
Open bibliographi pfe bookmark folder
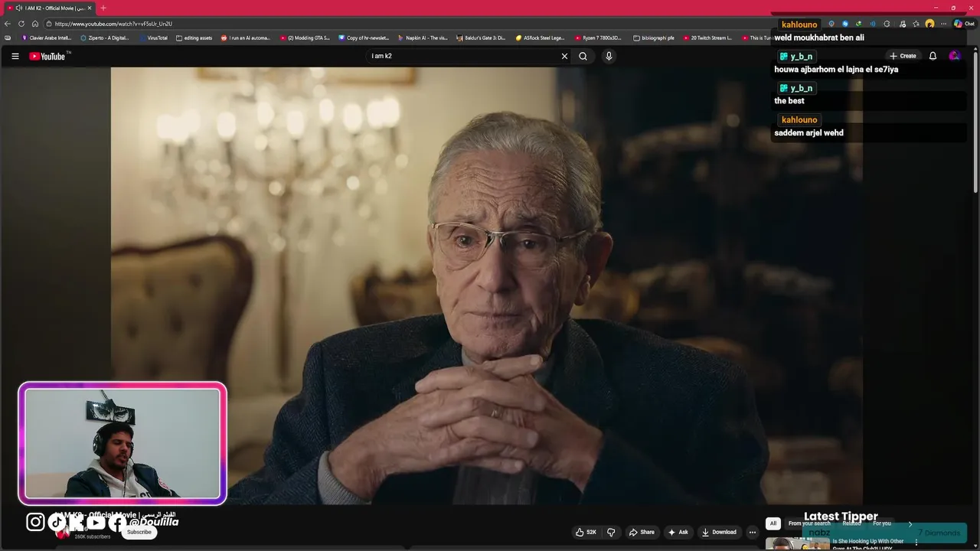click(x=654, y=37)
